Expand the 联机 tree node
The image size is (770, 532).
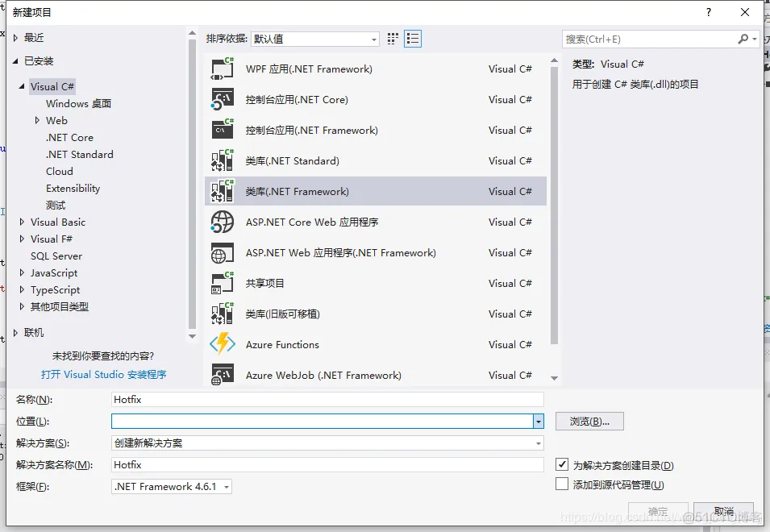coord(15,333)
